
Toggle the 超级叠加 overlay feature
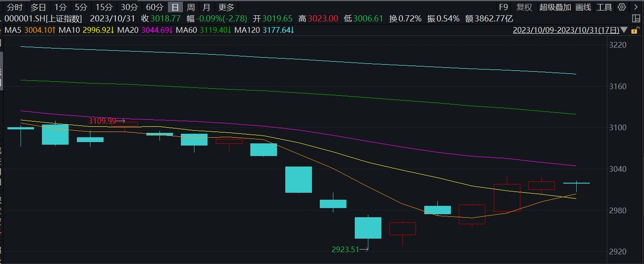pos(555,7)
